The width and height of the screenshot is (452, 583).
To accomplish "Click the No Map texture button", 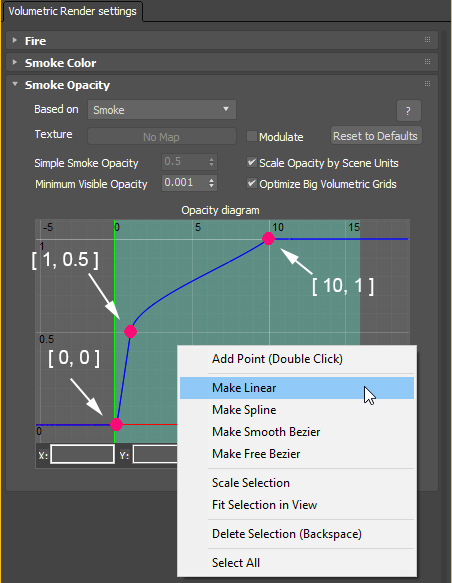I will 162,136.
